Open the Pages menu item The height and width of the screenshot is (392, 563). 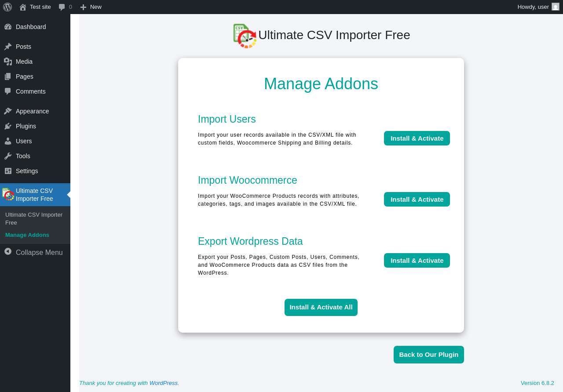click(x=25, y=76)
